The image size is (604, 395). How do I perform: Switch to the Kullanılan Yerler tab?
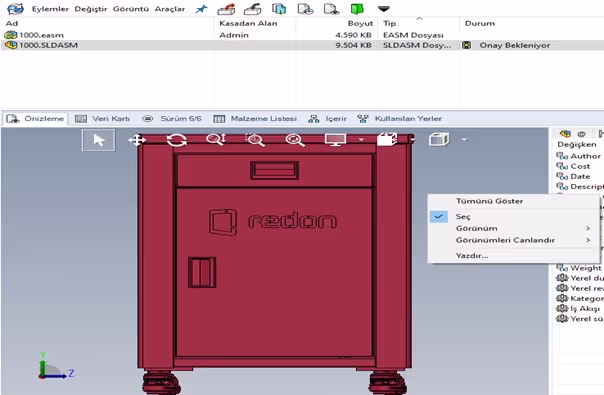click(x=399, y=119)
